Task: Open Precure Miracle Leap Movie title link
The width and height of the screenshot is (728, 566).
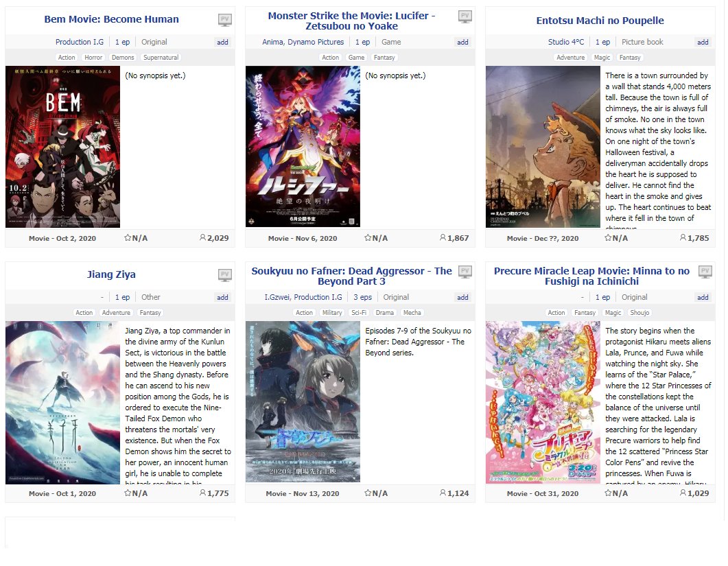Action: [x=591, y=276]
